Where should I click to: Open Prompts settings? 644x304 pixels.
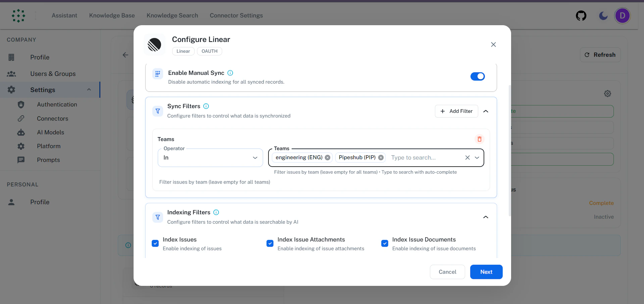click(48, 160)
